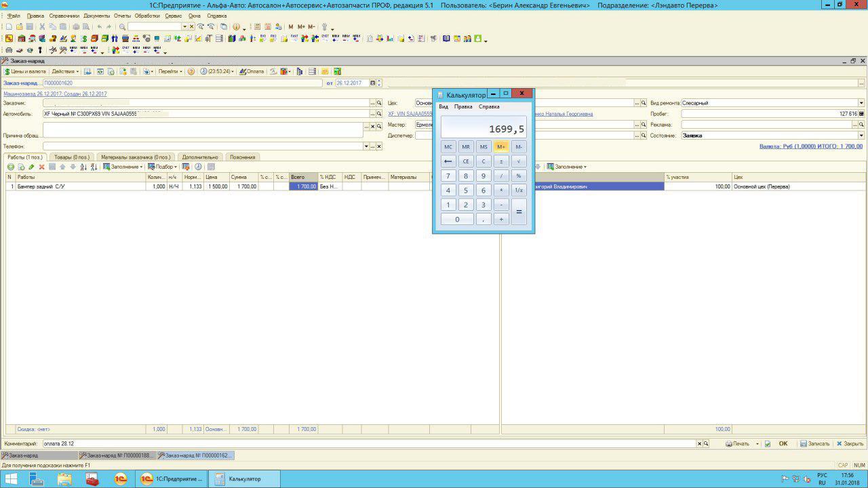Click the Оплата payment button
The height and width of the screenshot is (488, 868).
point(251,71)
